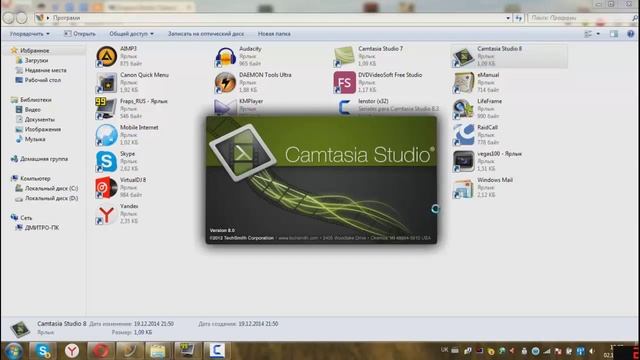The image size is (640, 360).
Task: Select the KMPlayer shortcut icon
Action: pyautogui.click(x=225, y=107)
